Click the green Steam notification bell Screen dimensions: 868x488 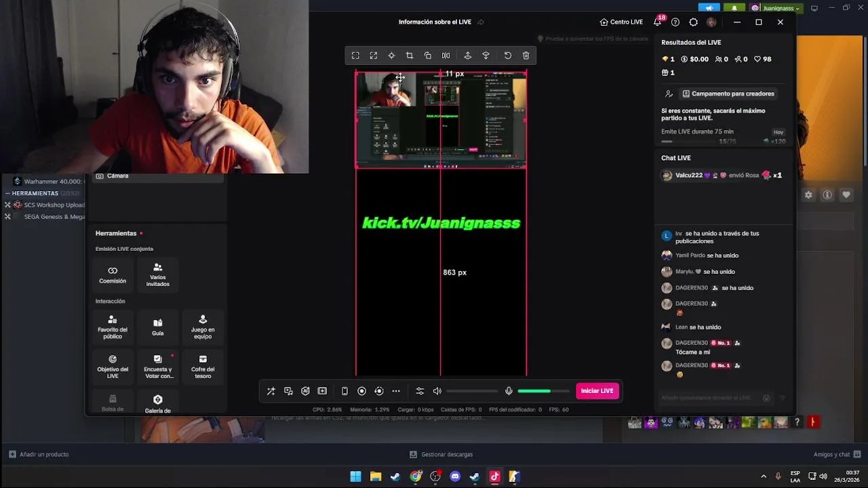[x=734, y=8]
